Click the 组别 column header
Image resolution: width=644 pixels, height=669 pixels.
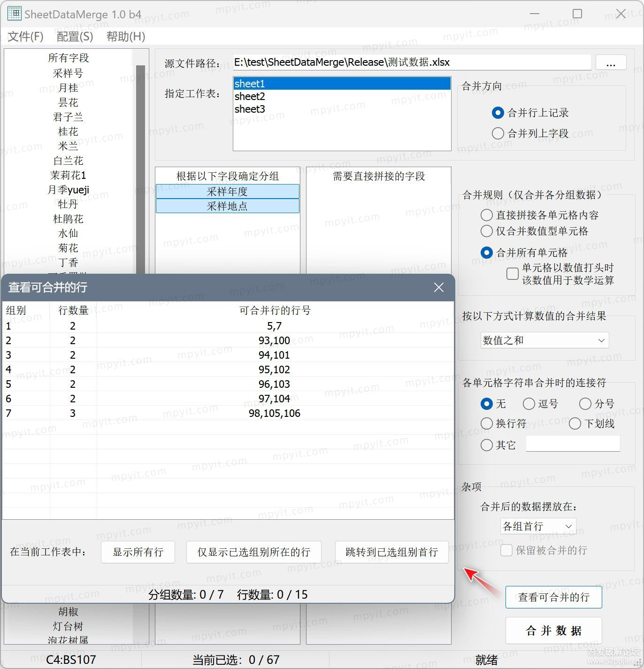pyautogui.click(x=26, y=310)
